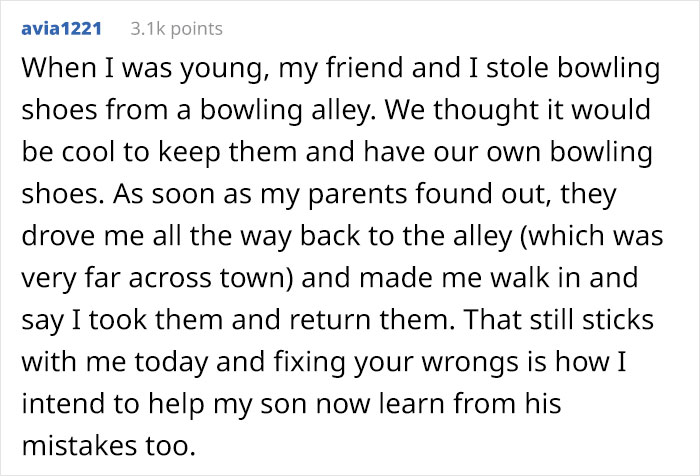Click the words "found out, they"
This screenshot has height=476, width=700.
(x=516, y=194)
